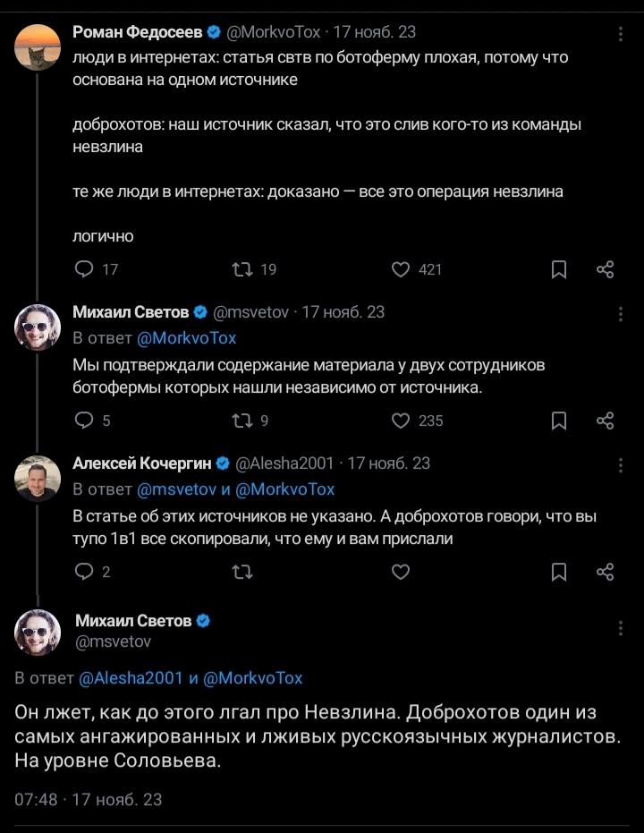Open more options for Роман Федосеев's tweet
The image size is (644, 833).
(x=621, y=34)
